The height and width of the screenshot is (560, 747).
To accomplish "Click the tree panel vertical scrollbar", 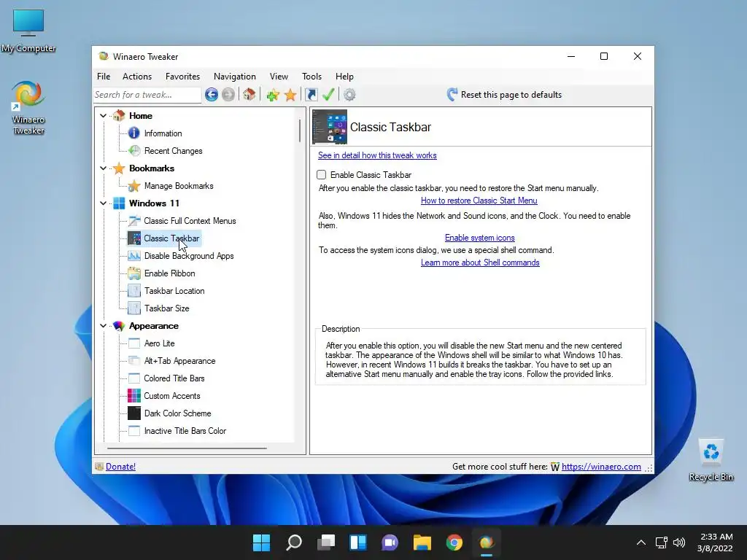I will point(300,131).
